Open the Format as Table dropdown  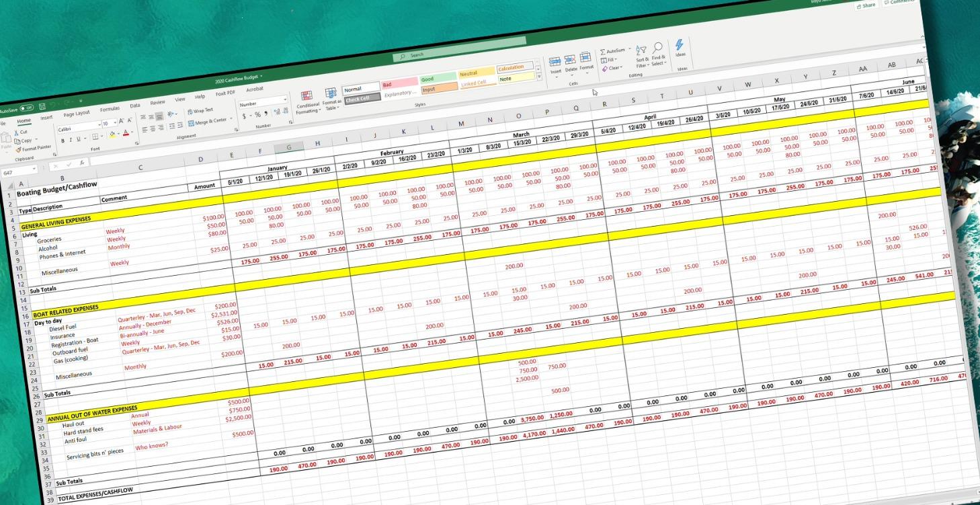332,99
